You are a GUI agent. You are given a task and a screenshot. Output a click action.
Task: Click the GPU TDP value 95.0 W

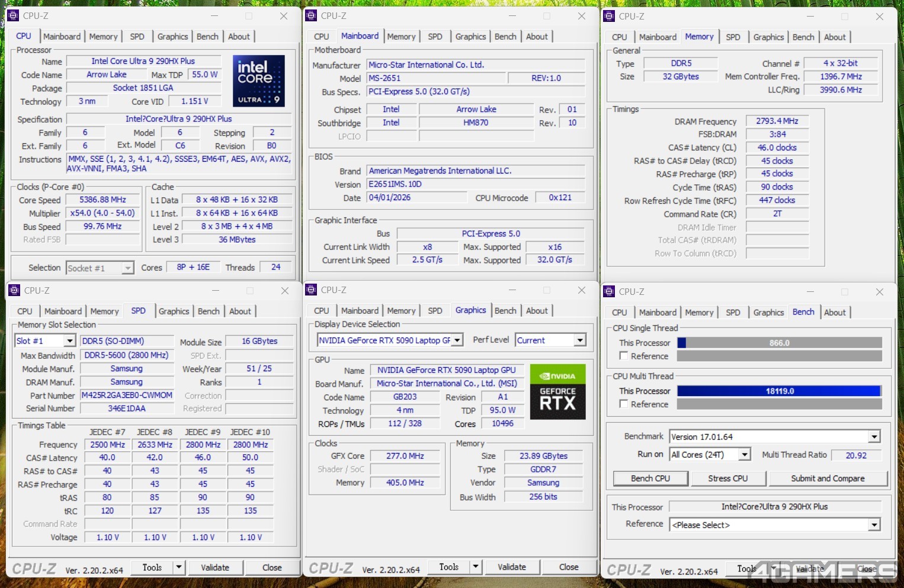point(502,410)
